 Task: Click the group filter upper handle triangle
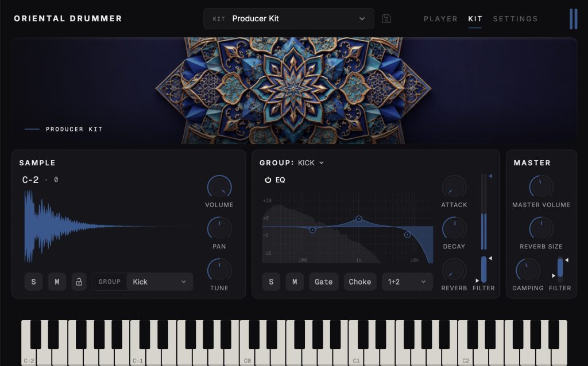coord(490,258)
